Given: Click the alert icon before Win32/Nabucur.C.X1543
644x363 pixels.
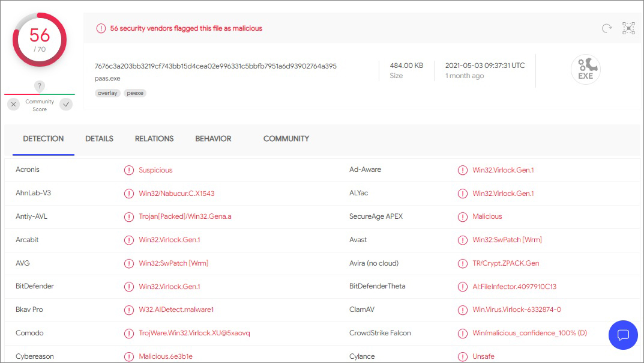Looking at the screenshot, I should click(x=129, y=194).
